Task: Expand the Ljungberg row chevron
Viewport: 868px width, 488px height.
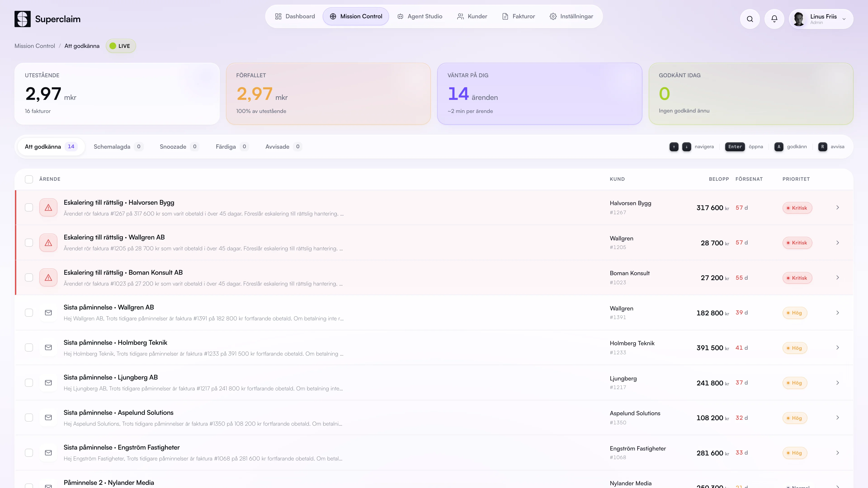Action: click(x=838, y=382)
